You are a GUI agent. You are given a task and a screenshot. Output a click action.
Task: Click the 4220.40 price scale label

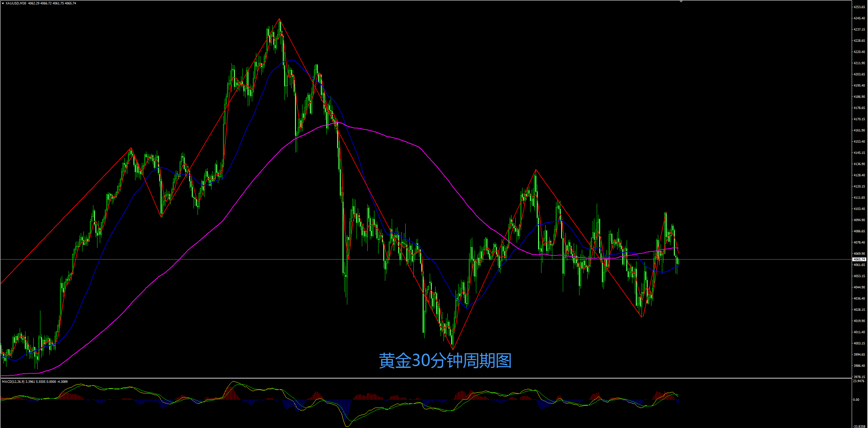pos(859,52)
